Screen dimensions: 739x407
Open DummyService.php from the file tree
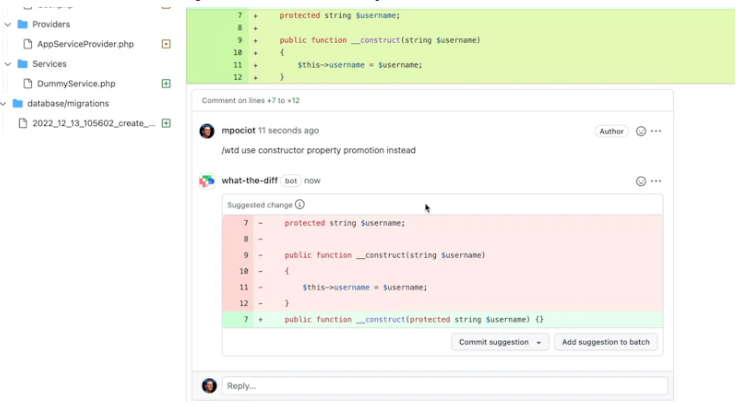(x=76, y=84)
